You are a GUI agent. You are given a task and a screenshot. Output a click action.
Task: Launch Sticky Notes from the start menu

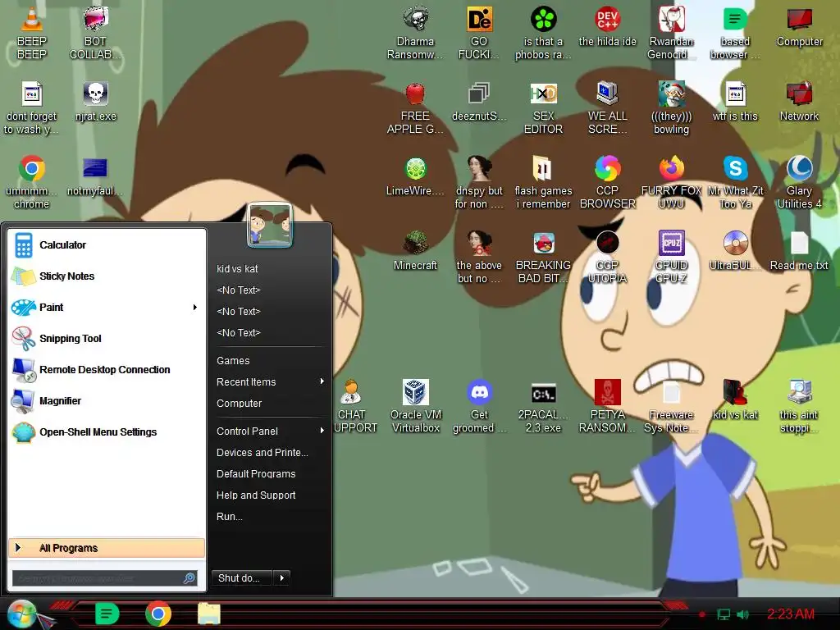coord(107,276)
